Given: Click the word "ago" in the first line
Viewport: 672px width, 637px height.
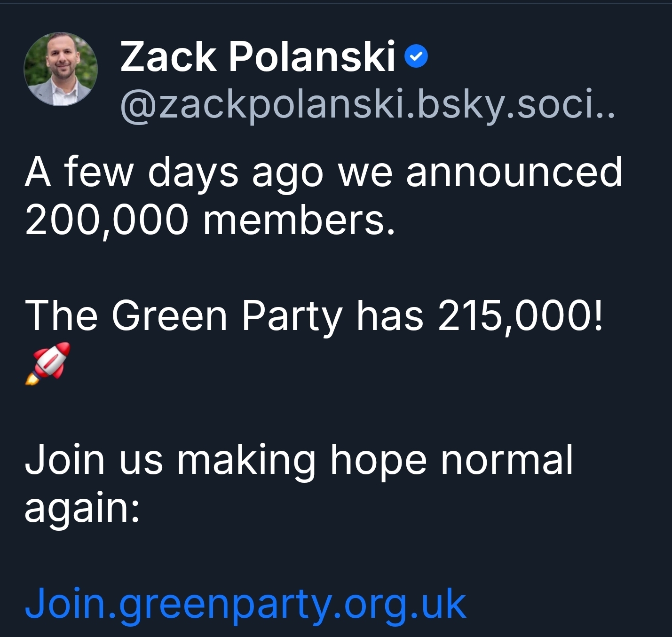Looking at the screenshot, I should (x=287, y=173).
